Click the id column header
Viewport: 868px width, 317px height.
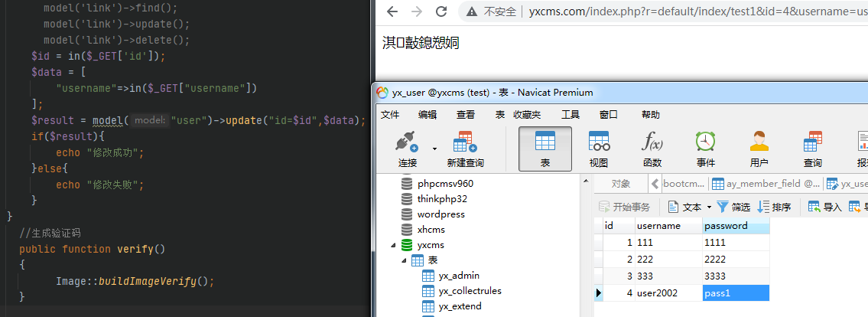619,226
